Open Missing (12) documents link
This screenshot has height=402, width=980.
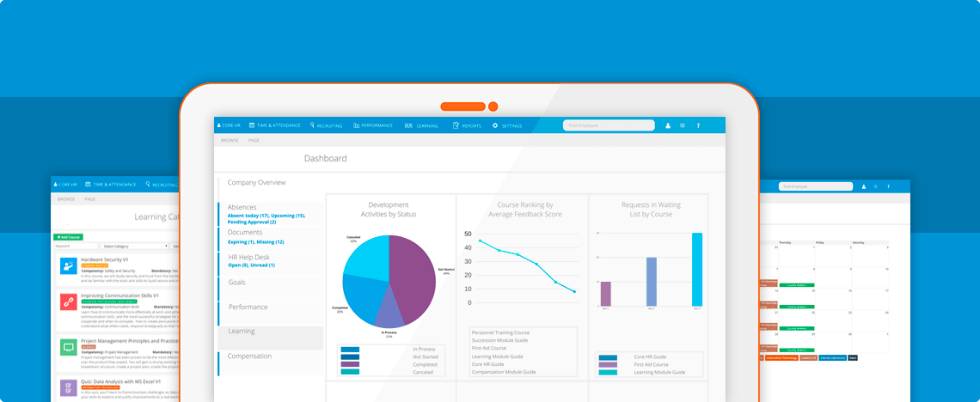[x=271, y=241]
